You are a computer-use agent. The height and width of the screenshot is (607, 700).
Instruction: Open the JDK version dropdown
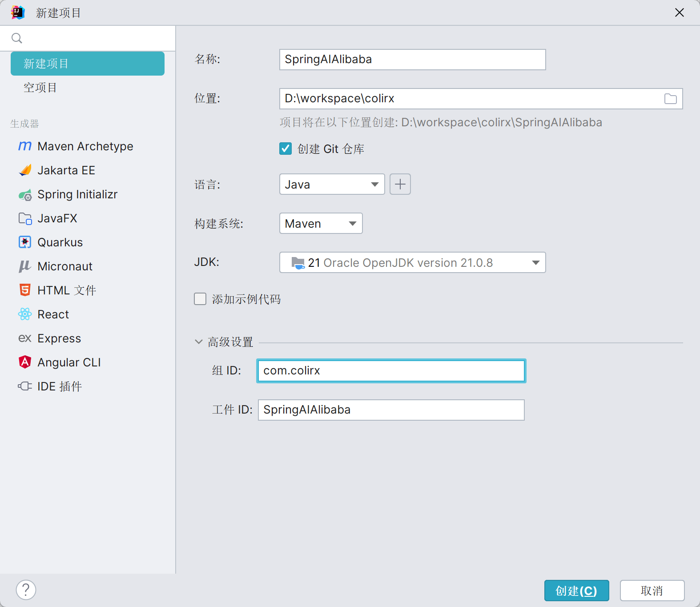(x=412, y=262)
